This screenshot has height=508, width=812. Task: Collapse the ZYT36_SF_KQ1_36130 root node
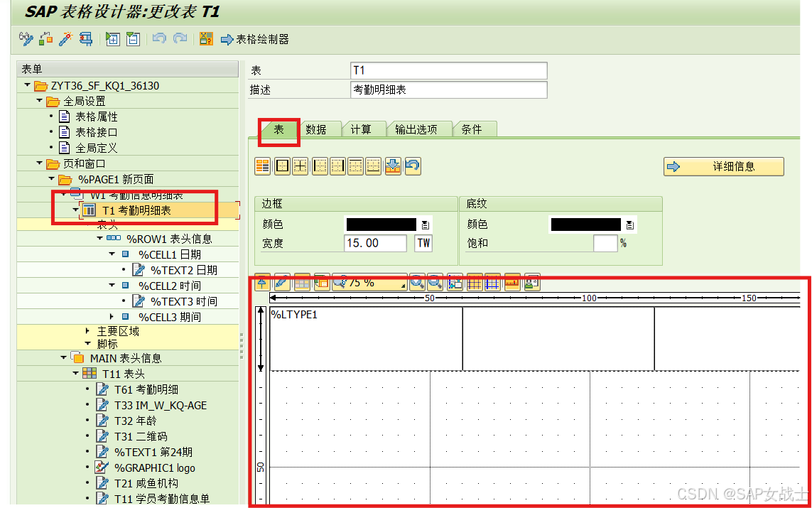27,85
